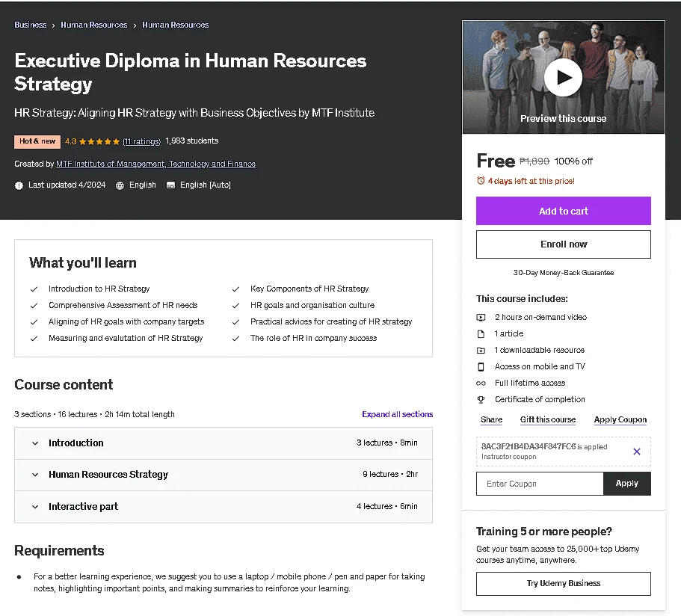681x616 pixels.
Task: Click '4 lectures • 6min' text
Action: click(x=387, y=506)
